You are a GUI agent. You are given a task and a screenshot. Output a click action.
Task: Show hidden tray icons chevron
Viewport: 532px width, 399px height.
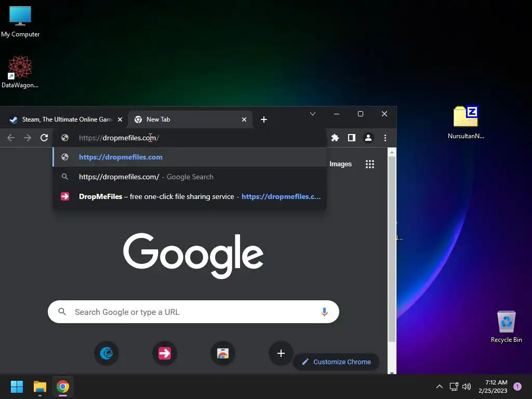[440, 387]
